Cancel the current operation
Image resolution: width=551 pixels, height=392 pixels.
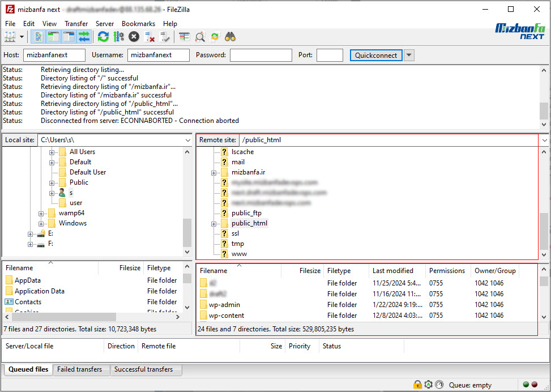pyautogui.click(x=134, y=37)
